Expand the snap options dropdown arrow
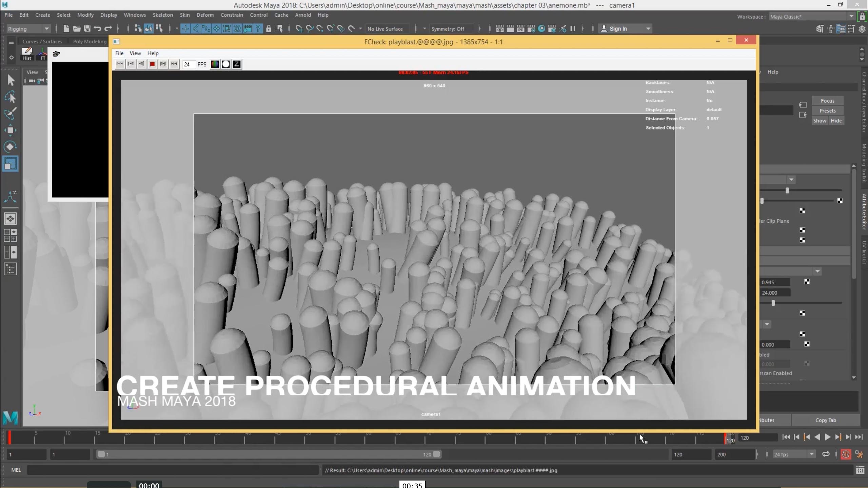This screenshot has height=488, width=868. point(360,29)
